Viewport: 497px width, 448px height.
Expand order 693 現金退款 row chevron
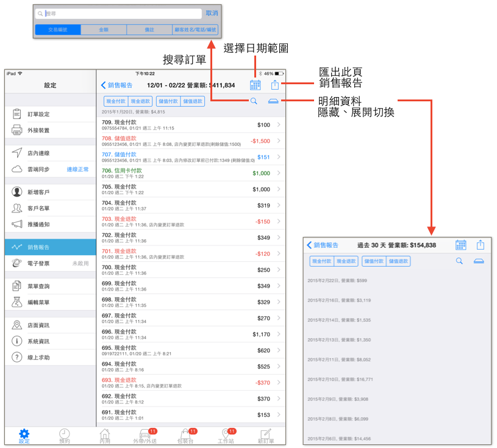tap(279, 382)
